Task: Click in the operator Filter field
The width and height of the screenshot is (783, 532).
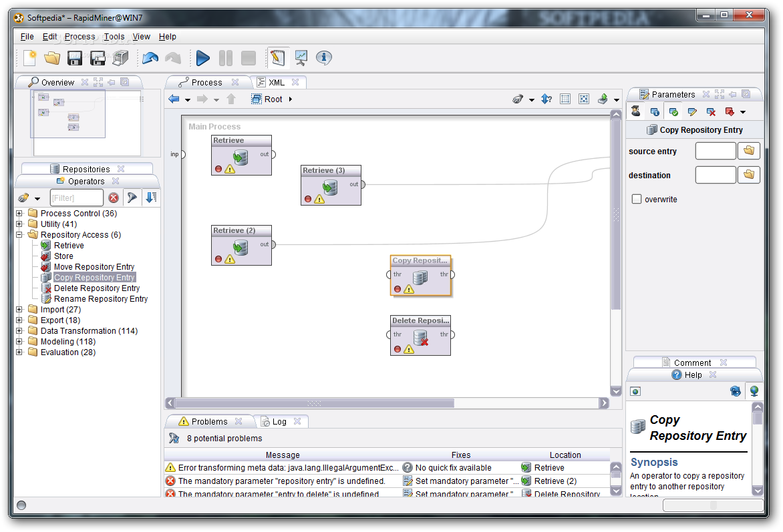Action: pyautogui.click(x=76, y=198)
